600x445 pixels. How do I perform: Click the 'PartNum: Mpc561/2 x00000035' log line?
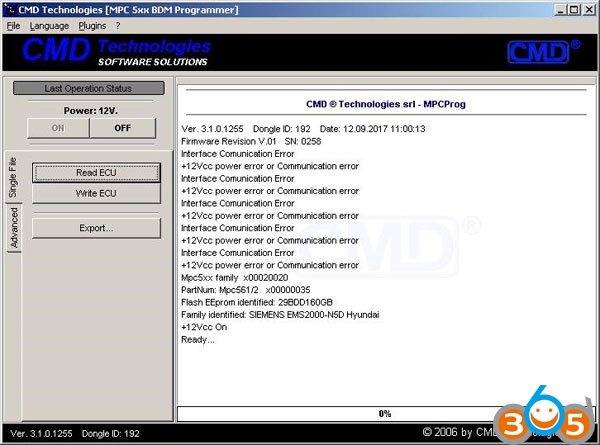[245, 290]
